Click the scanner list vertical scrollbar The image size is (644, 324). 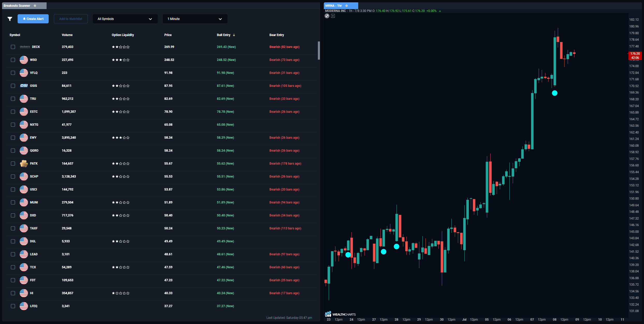pyautogui.click(x=319, y=51)
